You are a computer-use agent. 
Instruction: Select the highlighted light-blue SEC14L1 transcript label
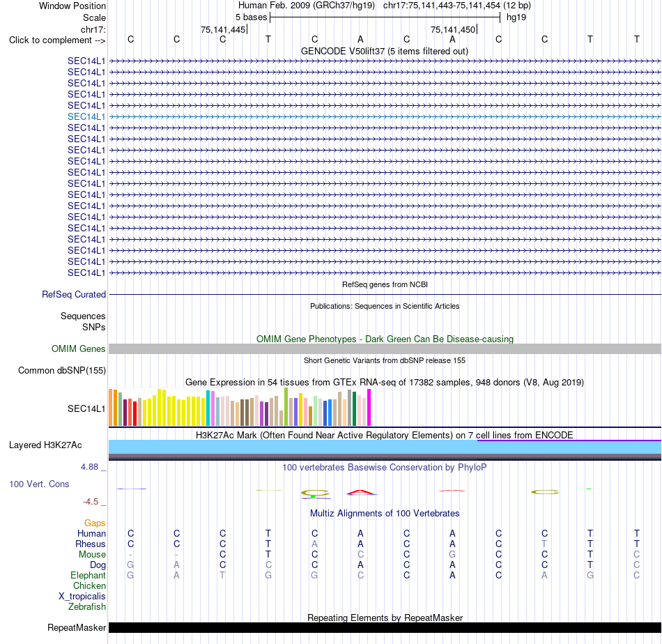[86, 116]
